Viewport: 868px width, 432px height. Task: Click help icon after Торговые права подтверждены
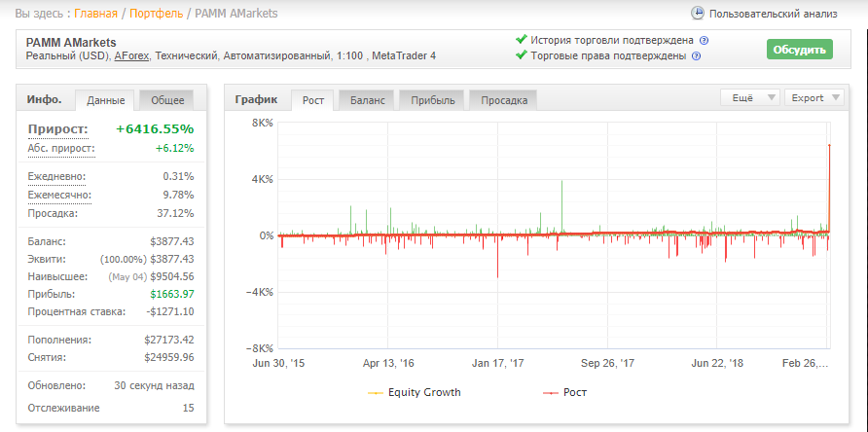697,55
